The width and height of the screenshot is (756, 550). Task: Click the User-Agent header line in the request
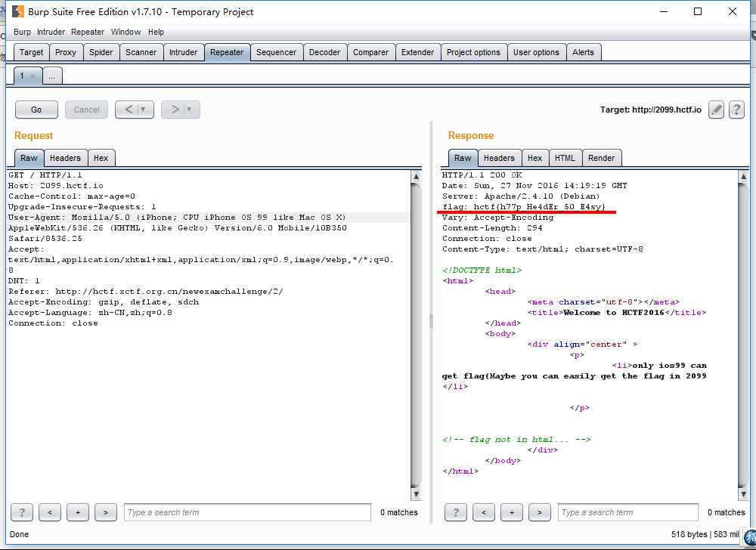[x=178, y=218]
